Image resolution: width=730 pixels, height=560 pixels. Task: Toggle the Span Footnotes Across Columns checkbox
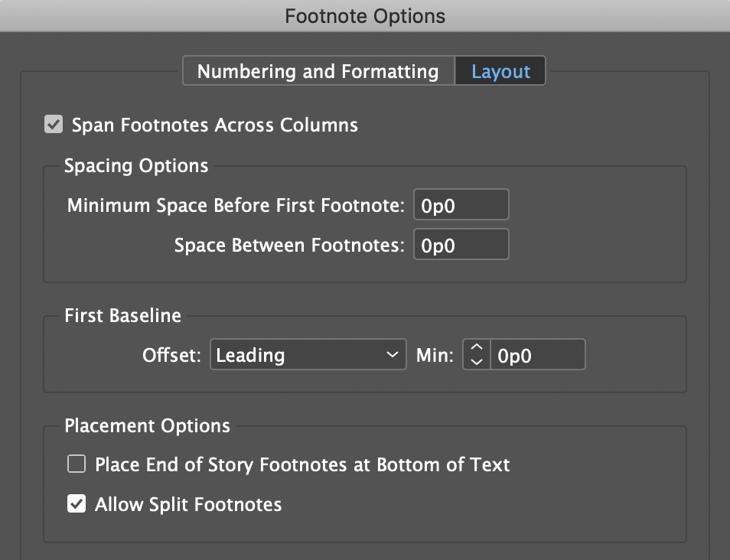click(53, 124)
